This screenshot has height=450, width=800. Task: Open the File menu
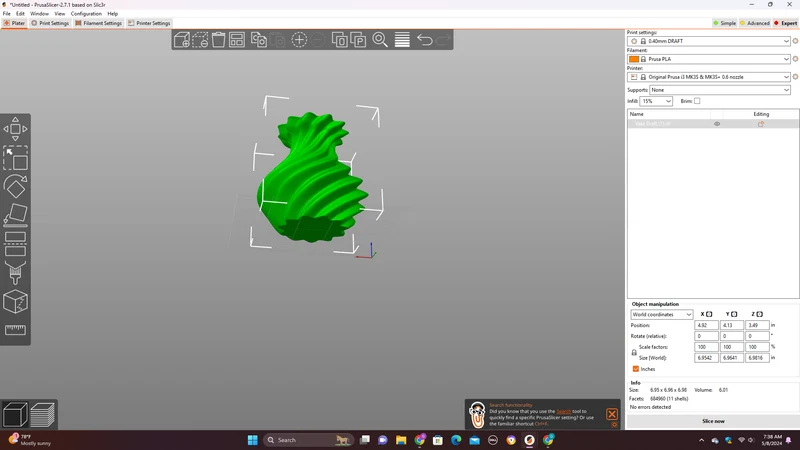7,14
